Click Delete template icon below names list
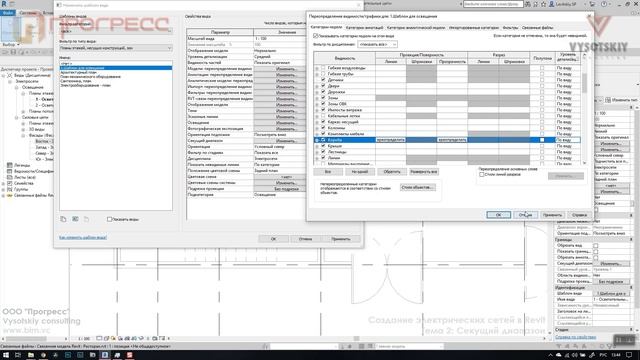 click(86, 219)
